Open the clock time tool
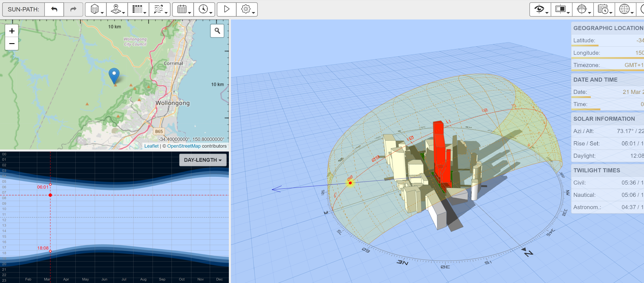Image resolution: width=644 pixels, height=283 pixels. (203, 9)
